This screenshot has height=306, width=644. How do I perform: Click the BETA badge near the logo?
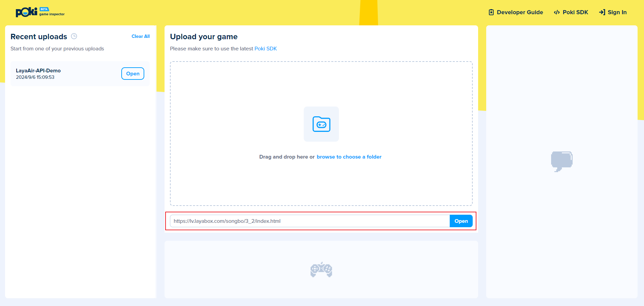pos(44,9)
